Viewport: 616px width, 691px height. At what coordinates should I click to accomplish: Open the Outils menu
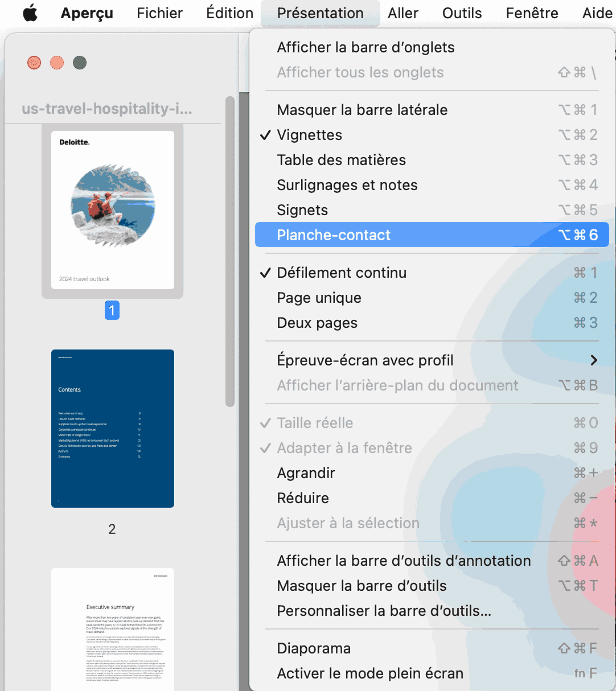(462, 13)
